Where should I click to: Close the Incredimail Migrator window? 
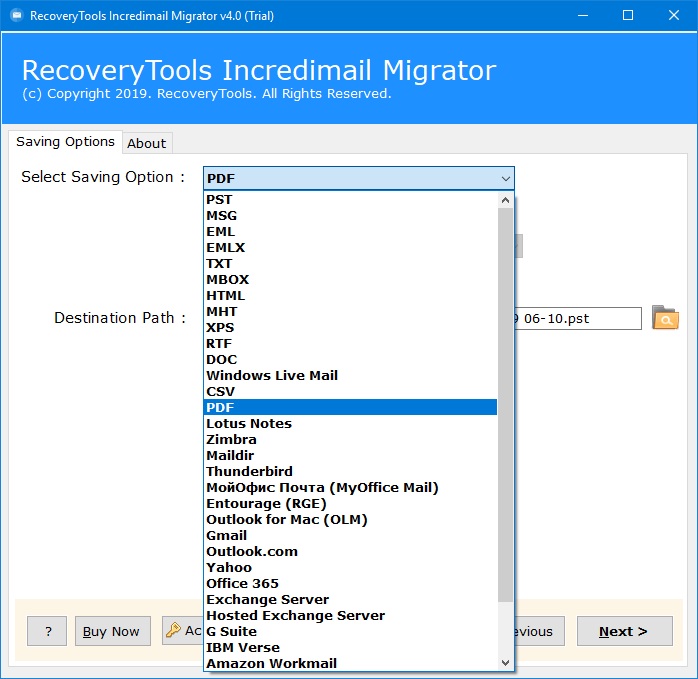(x=674, y=16)
